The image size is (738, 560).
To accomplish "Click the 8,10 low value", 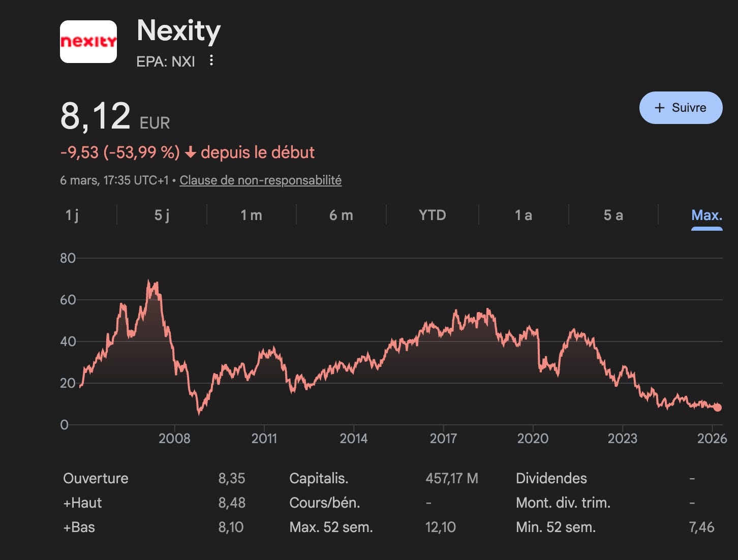I will coord(231,527).
